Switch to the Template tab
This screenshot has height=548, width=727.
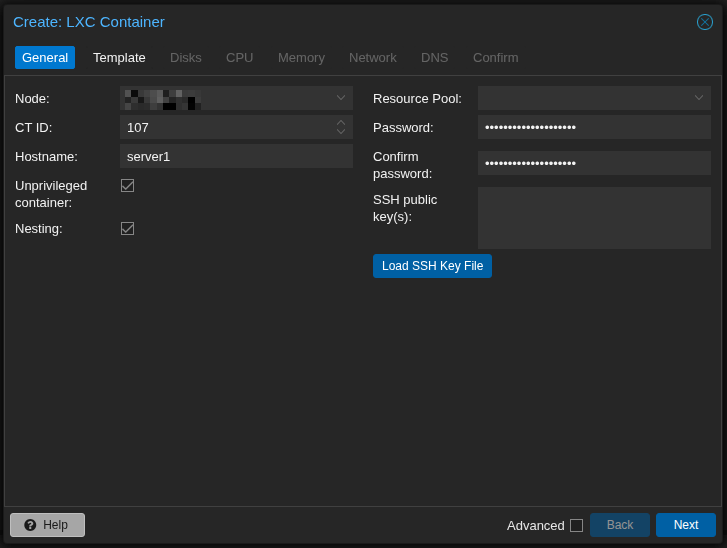pyautogui.click(x=119, y=57)
